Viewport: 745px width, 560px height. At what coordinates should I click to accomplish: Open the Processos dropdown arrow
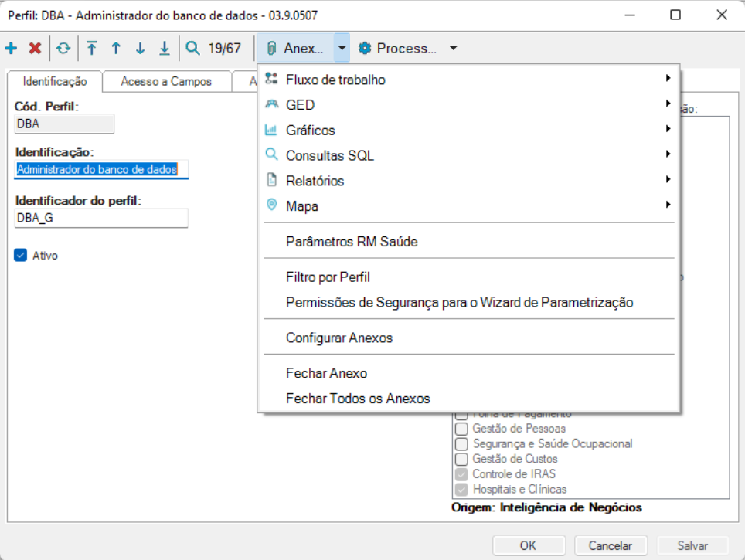454,48
